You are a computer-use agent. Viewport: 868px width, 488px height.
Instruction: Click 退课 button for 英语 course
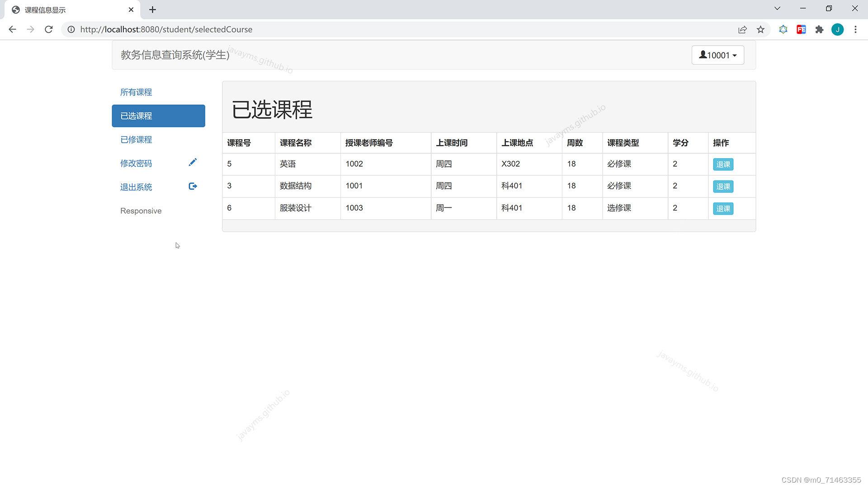(723, 164)
